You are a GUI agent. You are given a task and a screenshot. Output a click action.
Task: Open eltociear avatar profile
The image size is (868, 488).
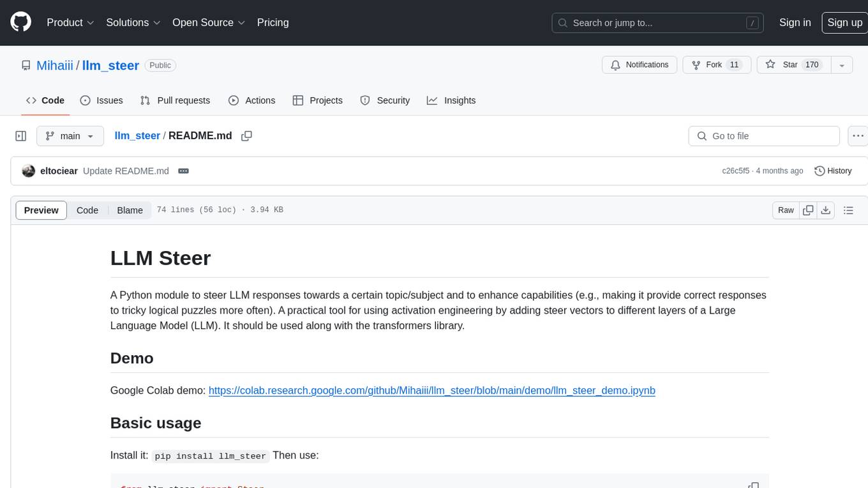pyautogui.click(x=28, y=171)
